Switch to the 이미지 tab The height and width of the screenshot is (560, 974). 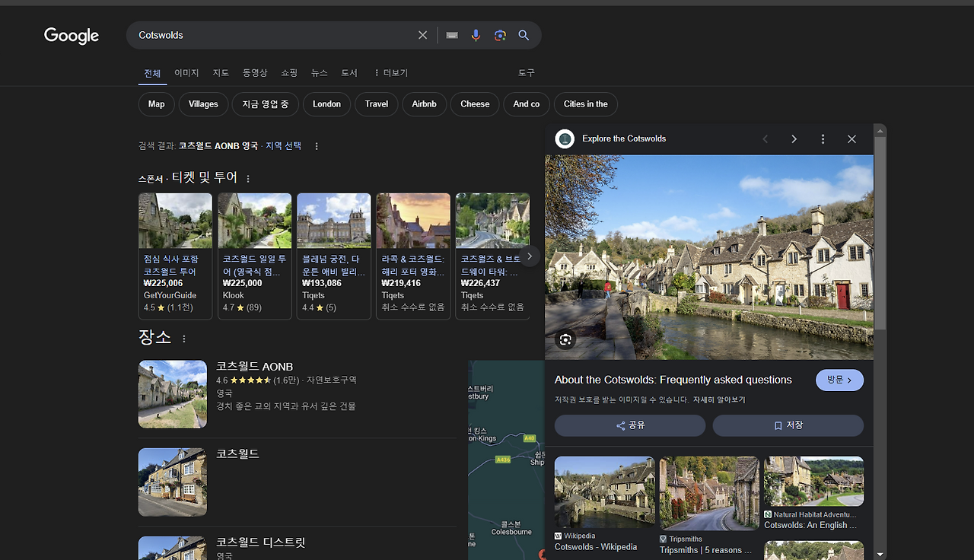point(186,73)
